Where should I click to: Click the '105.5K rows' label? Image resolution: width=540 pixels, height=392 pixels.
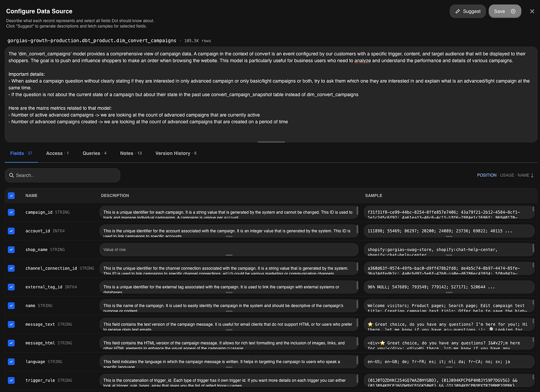pyautogui.click(x=197, y=41)
